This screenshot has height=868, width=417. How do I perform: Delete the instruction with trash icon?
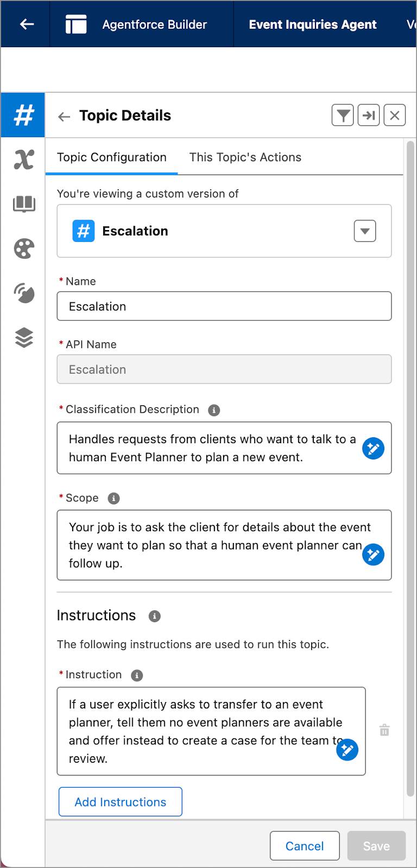coord(384,730)
